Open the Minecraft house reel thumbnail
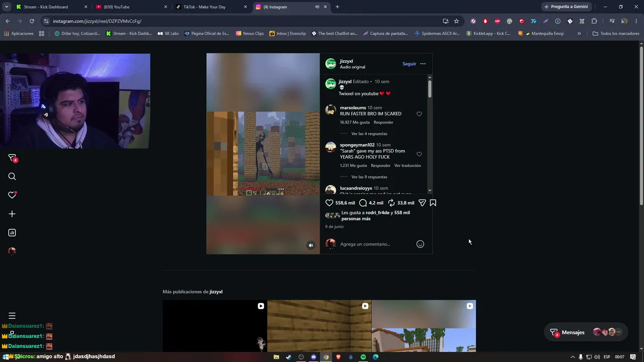The image size is (644, 362). [x=424, y=326]
